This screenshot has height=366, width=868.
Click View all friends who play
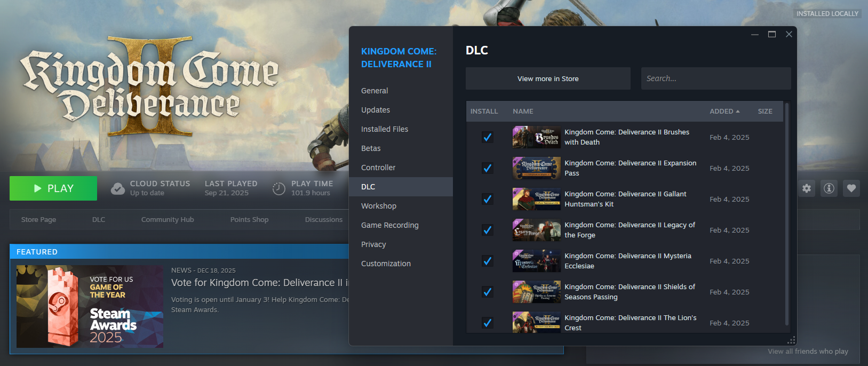808,351
